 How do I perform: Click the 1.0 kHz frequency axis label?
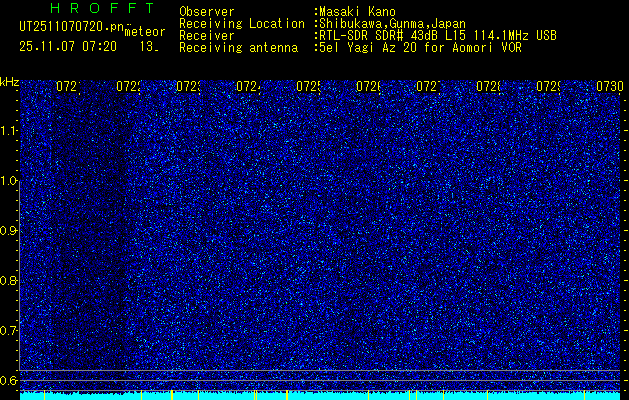point(9,181)
